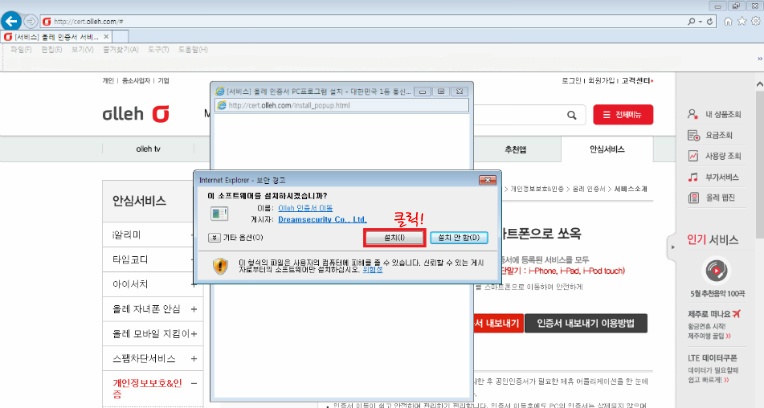764x408 pixels.
Task: Click 인증서 내보내기 이용방법 button
Action: [586, 323]
